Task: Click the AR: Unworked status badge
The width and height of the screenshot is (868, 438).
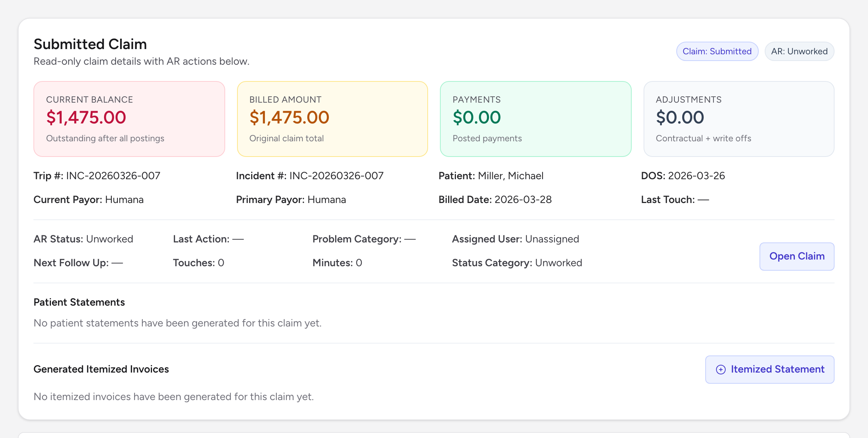Action: [799, 51]
